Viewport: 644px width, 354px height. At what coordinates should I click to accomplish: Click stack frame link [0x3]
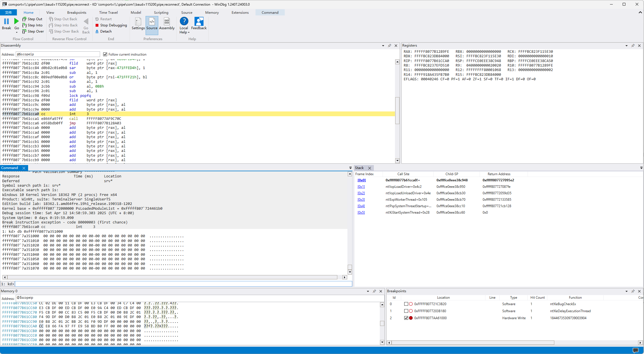pos(361,200)
